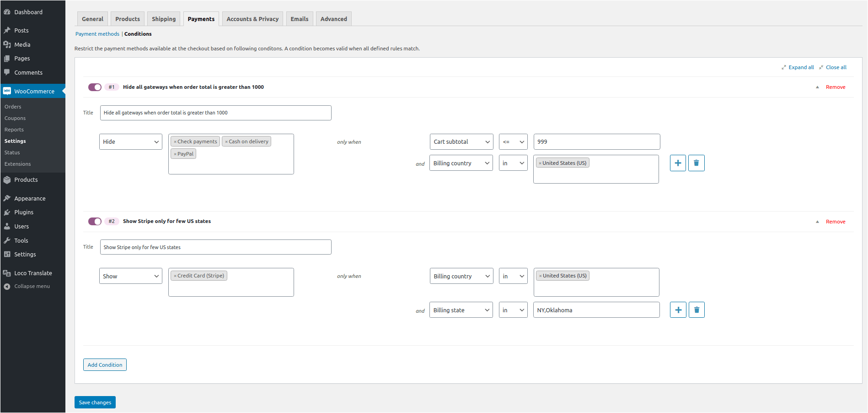
Task: Switch to the Emails tab
Action: (300, 19)
